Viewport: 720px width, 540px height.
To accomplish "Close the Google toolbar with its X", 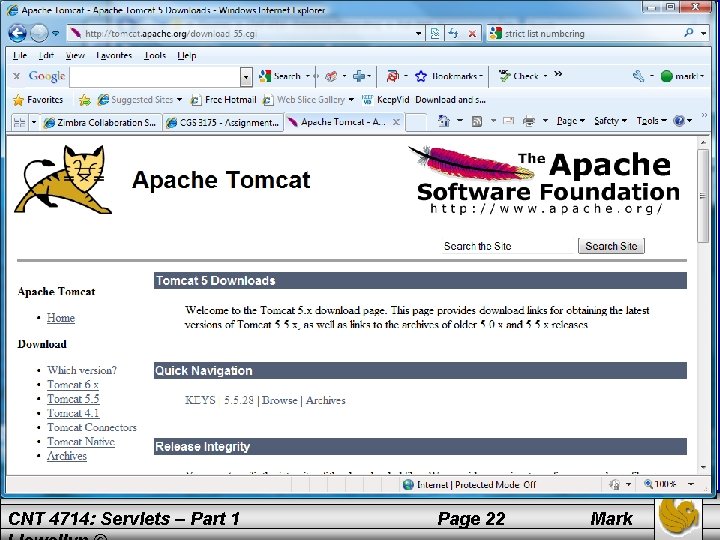I will (16, 76).
